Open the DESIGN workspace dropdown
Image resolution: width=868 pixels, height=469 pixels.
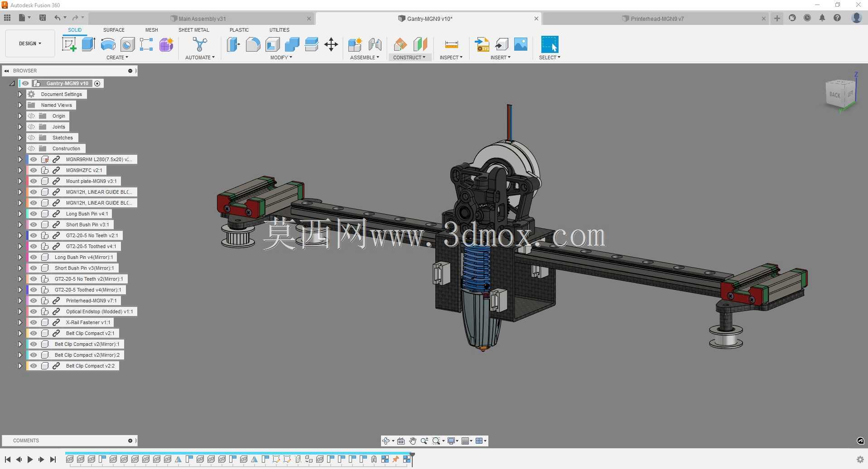[30, 43]
